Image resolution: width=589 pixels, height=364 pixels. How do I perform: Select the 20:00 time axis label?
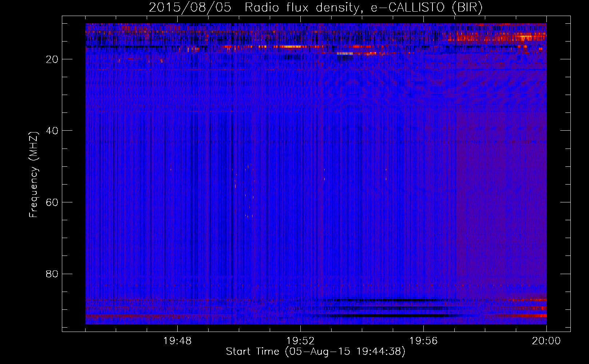tap(546, 341)
